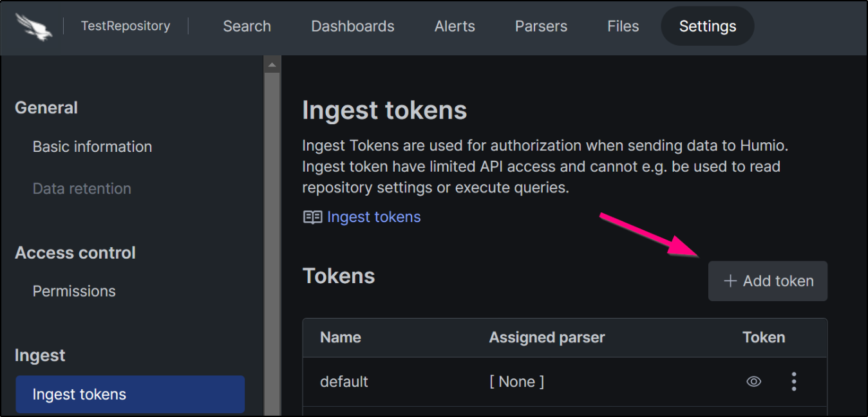The width and height of the screenshot is (868, 417).
Task: Navigate to the Files tab
Action: click(x=623, y=26)
